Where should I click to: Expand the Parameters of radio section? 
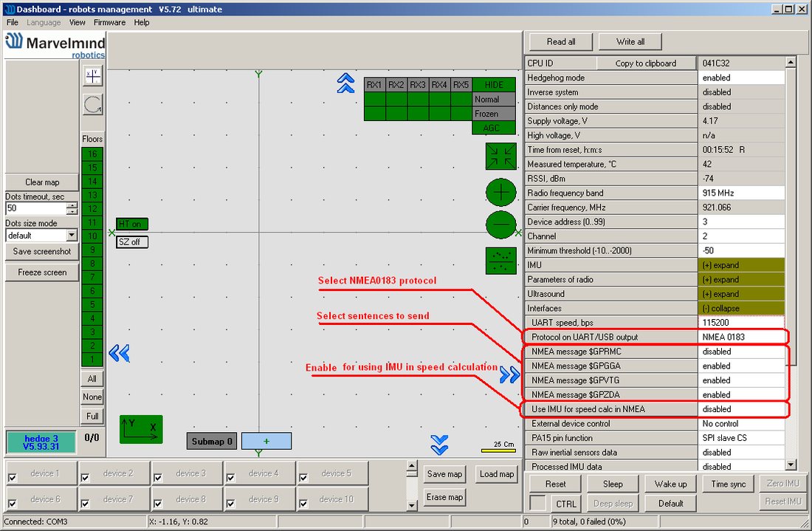point(741,280)
